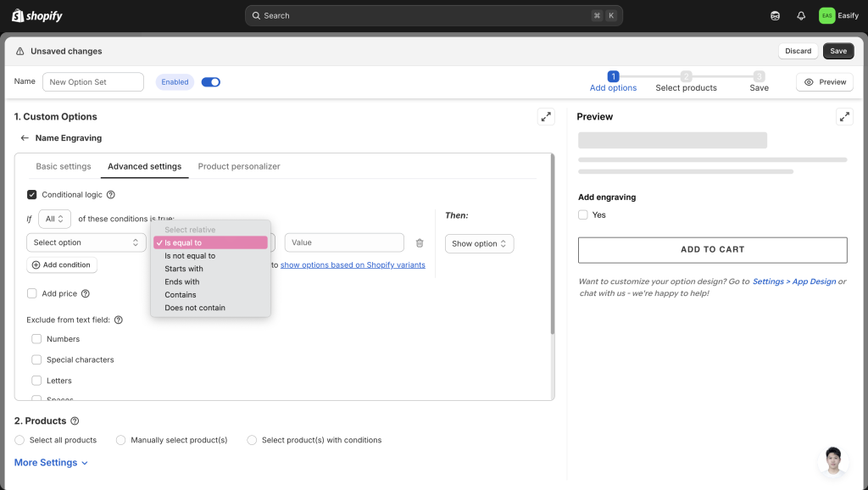
Task: Open the Show option dropdown
Action: tap(479, 244)
